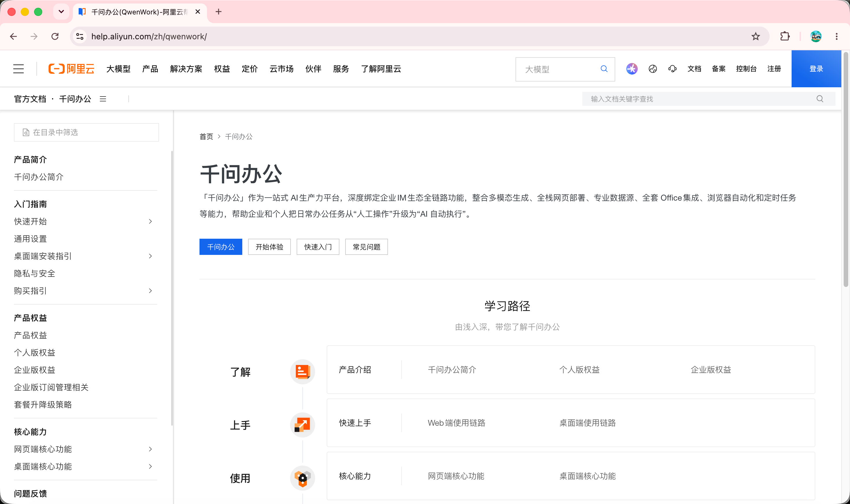Screen dimensions: 850x504
Task: Open the Chrome three-dot menu
Action: (836, 36)
